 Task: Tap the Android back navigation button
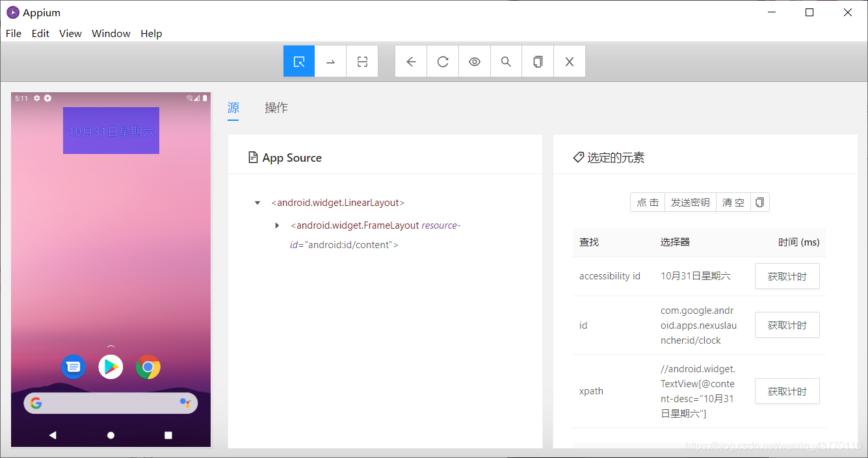coord(53,435)
